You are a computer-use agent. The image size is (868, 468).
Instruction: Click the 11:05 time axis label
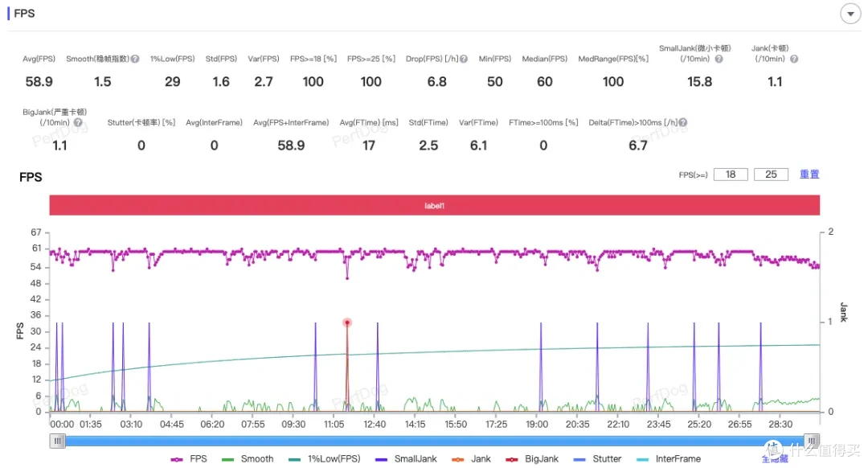point(334,425)
